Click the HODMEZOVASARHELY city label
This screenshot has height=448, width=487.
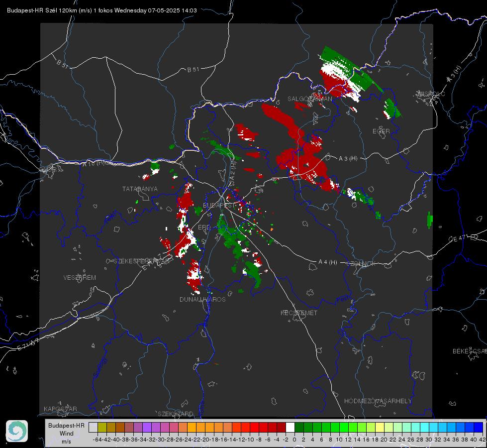(378, 401)
